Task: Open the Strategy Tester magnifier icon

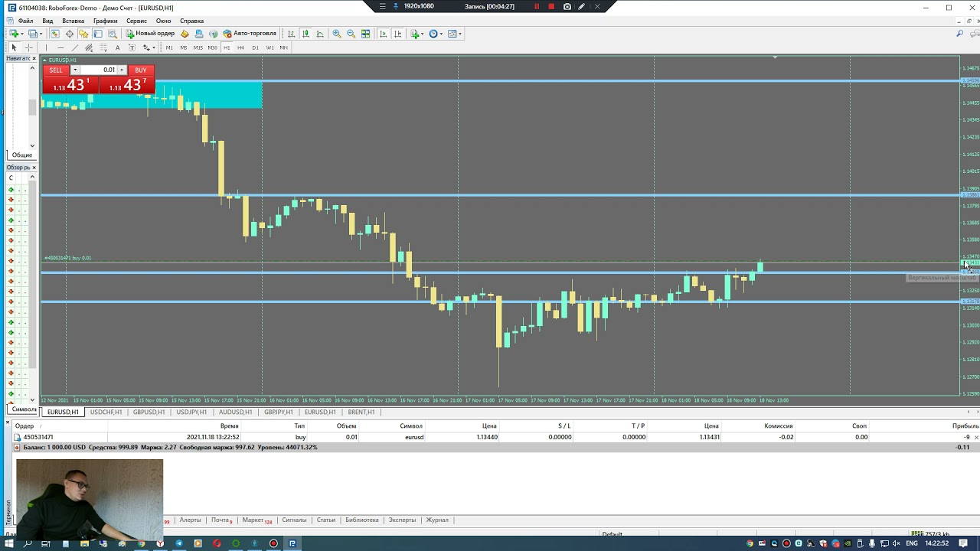Action: [113, 34]
